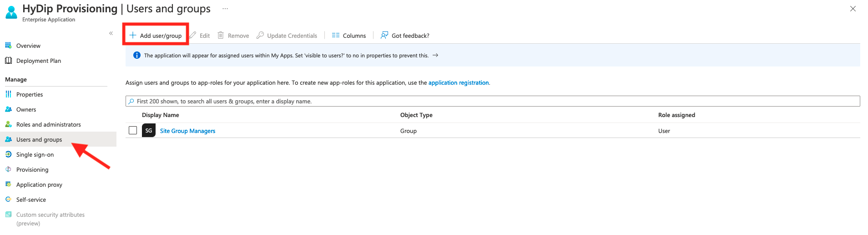Open Deployment Plan page
This screenshot has width=868, height=235.
(x=39, y=61)
